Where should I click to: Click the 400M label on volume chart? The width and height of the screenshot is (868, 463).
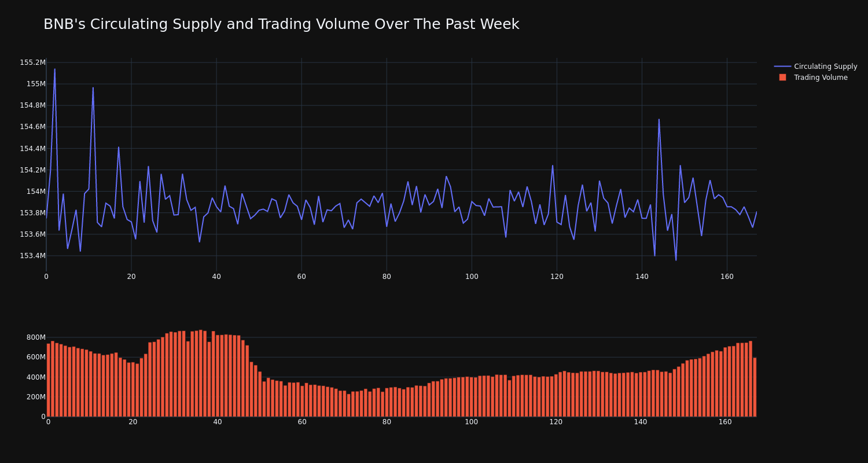[36, 377]
